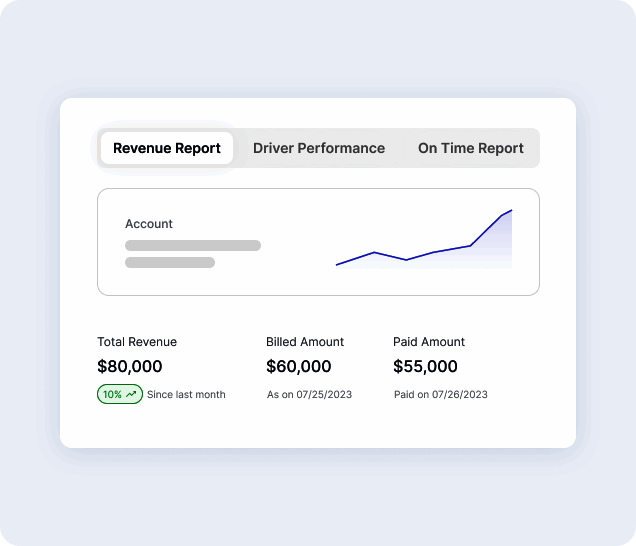This screenshot has width=636, height=546.
Task: Switch to the Revenue Report tab
Action: pos(167,148)
